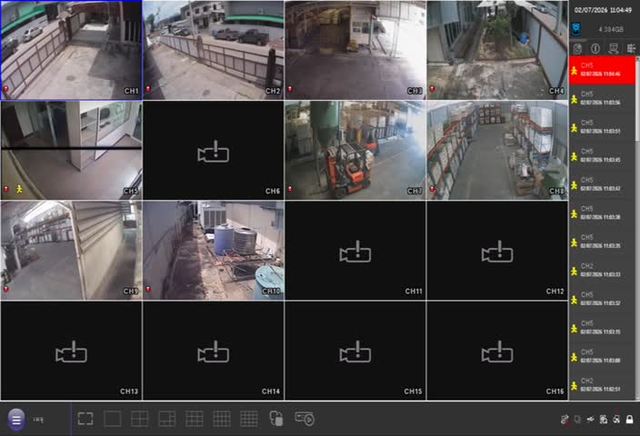The width and height of the screenshot is (640, 436).
Task: Open the round main menu button
Action: click(16, 419)
